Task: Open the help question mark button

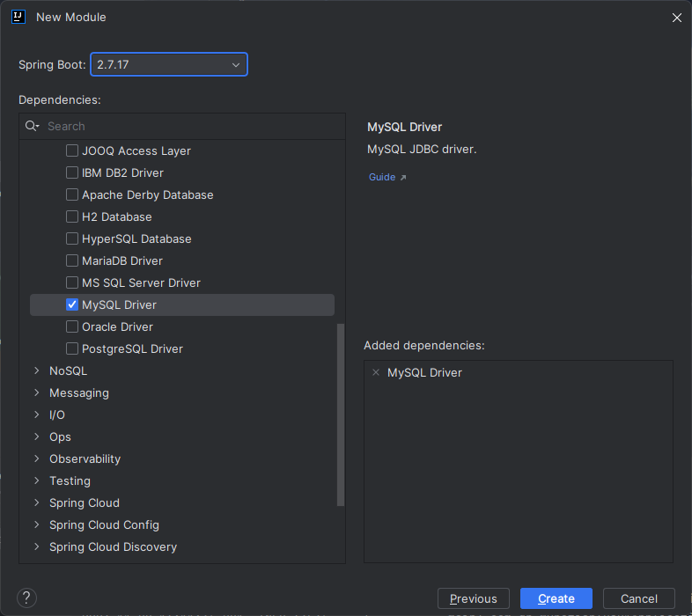Action: [26, 598]
